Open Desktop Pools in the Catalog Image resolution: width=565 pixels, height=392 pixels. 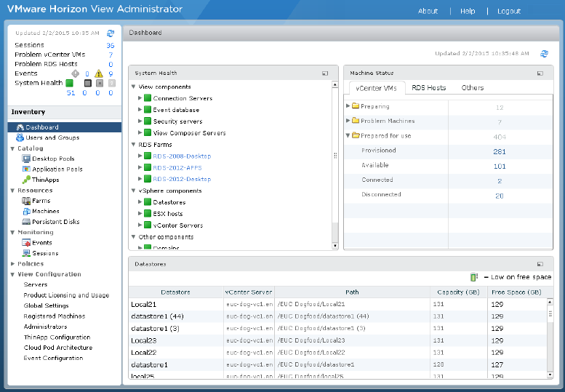click(53, 159)
